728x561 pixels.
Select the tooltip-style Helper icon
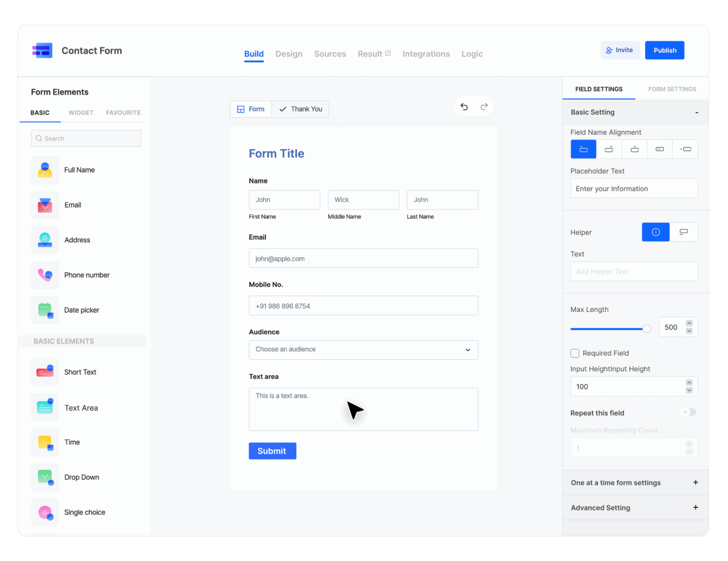pos(656,232)
